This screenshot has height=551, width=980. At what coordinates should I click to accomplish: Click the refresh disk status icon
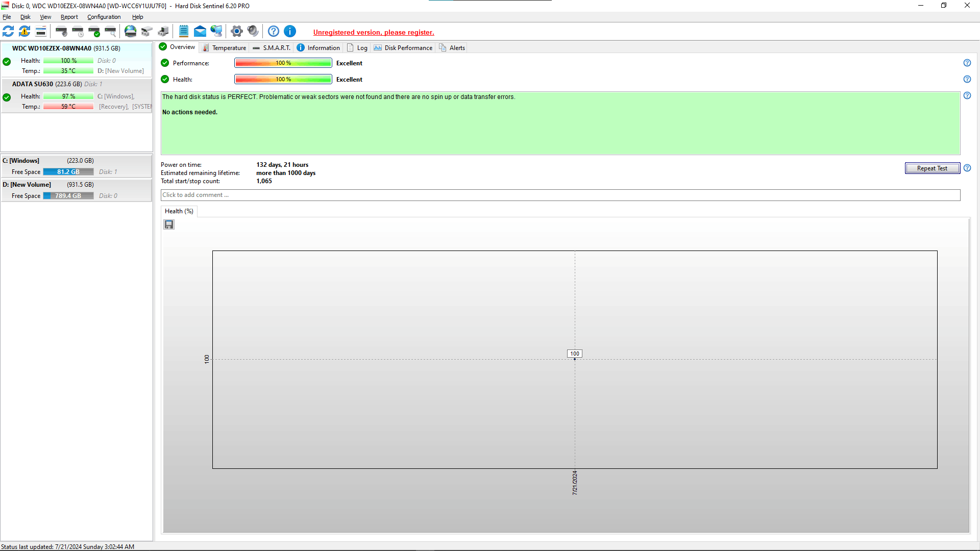8,32
